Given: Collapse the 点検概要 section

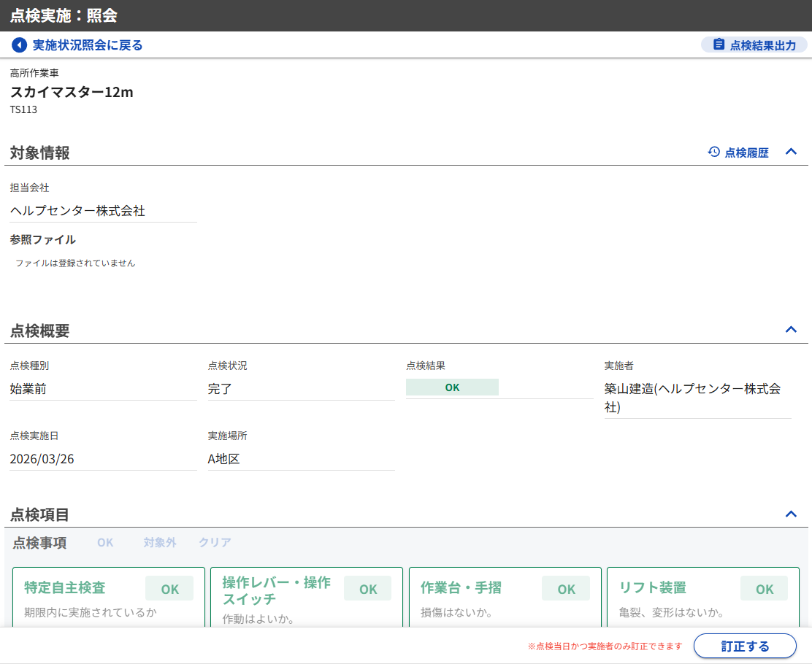Looking at the screenshot, I should (x=791, y=330).
